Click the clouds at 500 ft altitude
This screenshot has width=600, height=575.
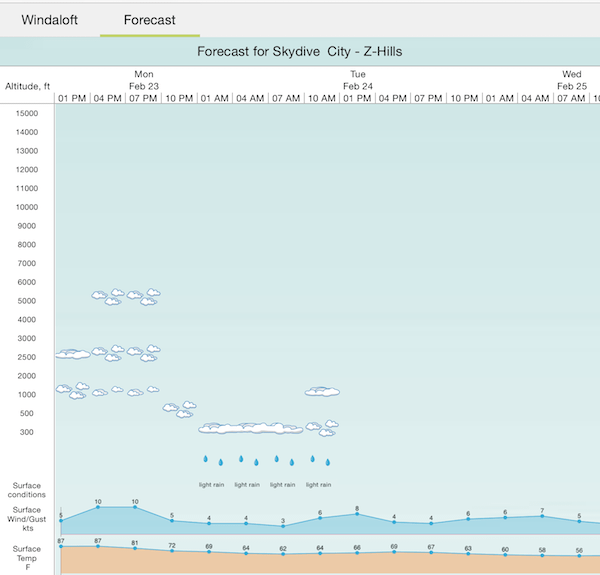179,408
